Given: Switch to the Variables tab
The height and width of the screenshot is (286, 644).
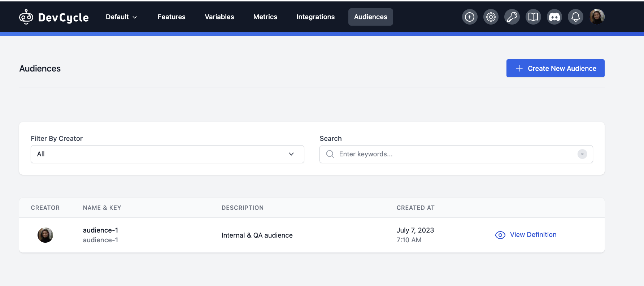Looking at the screenshot, I should [219, 17].
